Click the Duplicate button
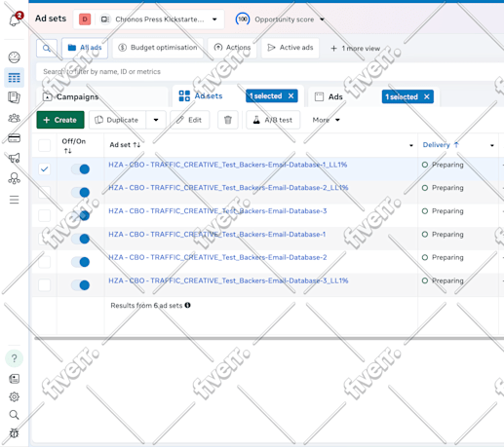 tap(118, 120)
